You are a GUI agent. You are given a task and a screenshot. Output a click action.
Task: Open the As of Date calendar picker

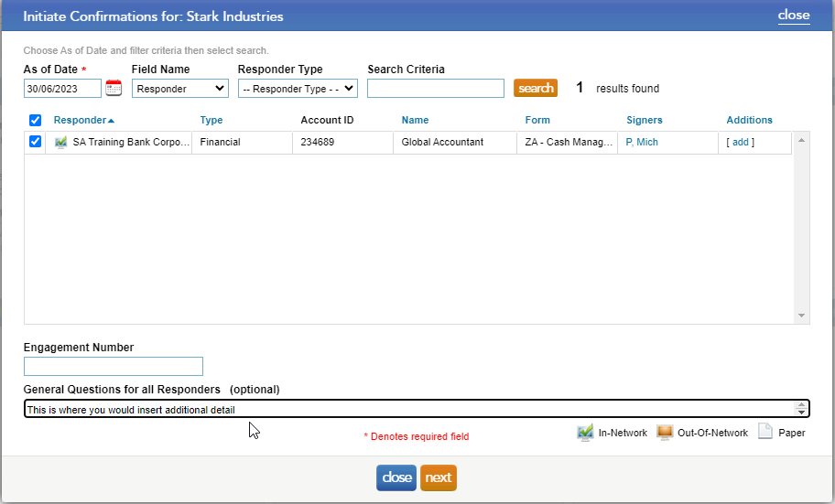point(114,88)
